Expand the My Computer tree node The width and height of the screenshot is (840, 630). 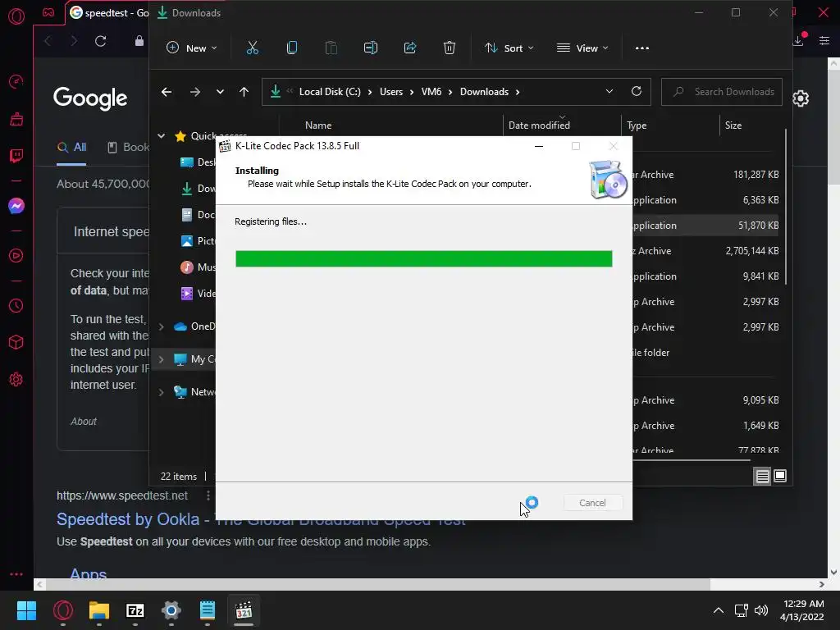point(161,359)
